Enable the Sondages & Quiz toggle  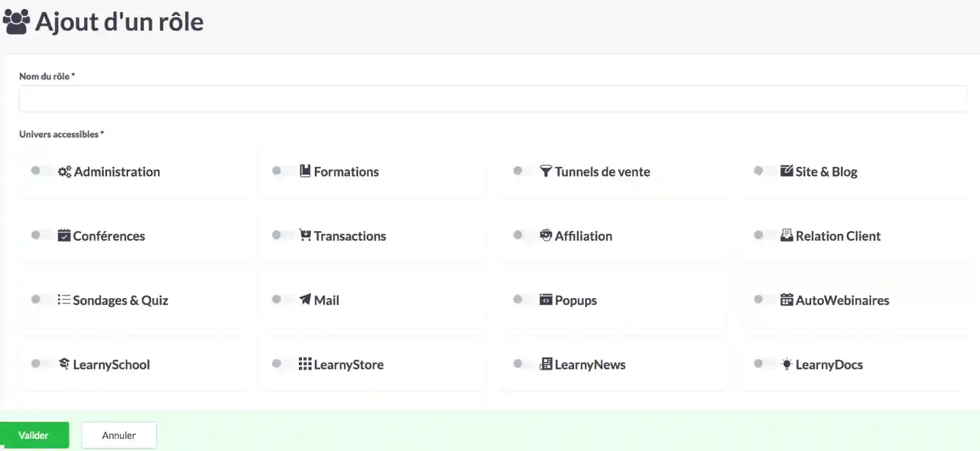pos(42,299)
